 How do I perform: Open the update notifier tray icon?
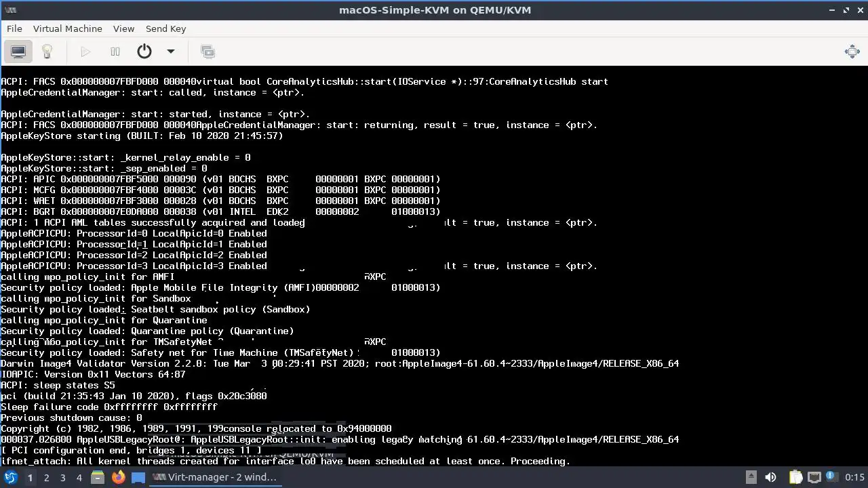point(833,477)
